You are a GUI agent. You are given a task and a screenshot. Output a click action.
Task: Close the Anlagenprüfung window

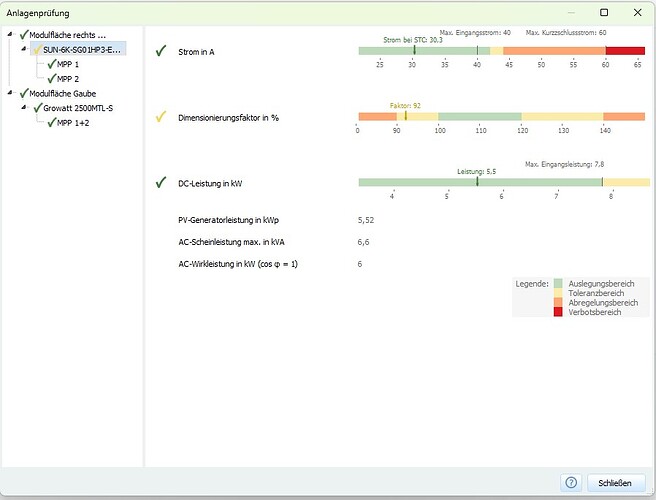coord(638,13)
